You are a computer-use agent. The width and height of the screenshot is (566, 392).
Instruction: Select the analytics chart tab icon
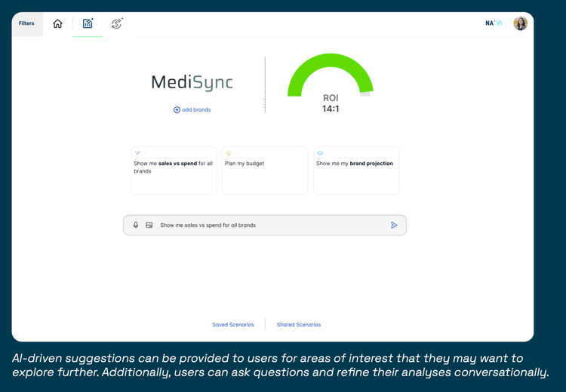[88, 23]
